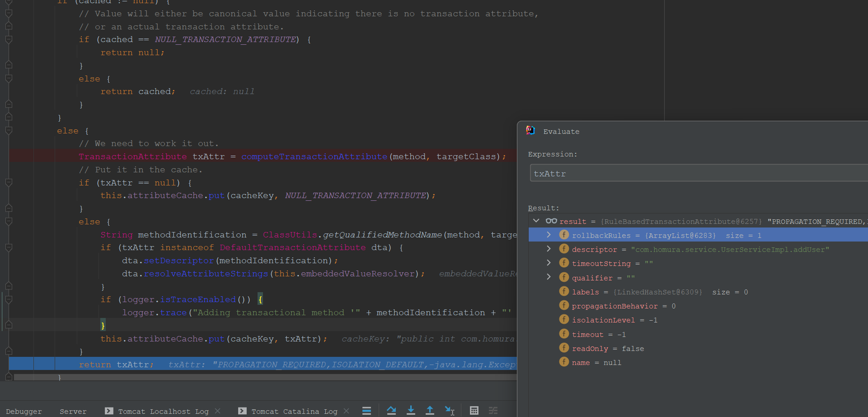Open the Tomcat Localhost Log tab
Image resolution: width=868 pixels, height=417 pixels.
(x=163, y=411)
